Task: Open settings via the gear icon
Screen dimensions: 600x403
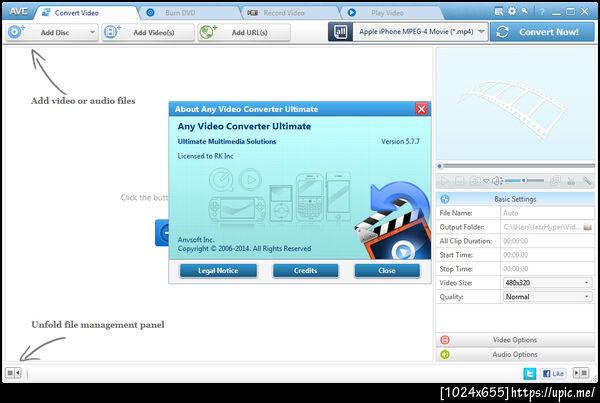Action: point(512,11)
